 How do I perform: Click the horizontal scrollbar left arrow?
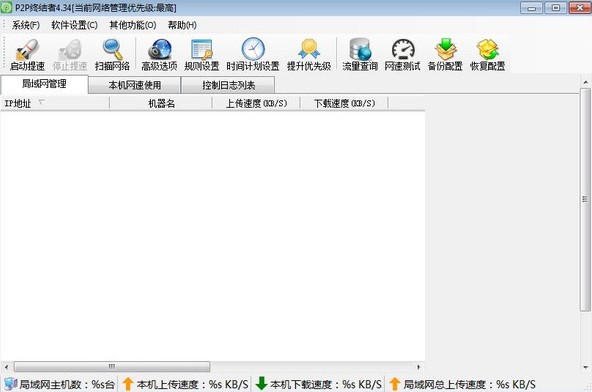(x=6, y=367)
